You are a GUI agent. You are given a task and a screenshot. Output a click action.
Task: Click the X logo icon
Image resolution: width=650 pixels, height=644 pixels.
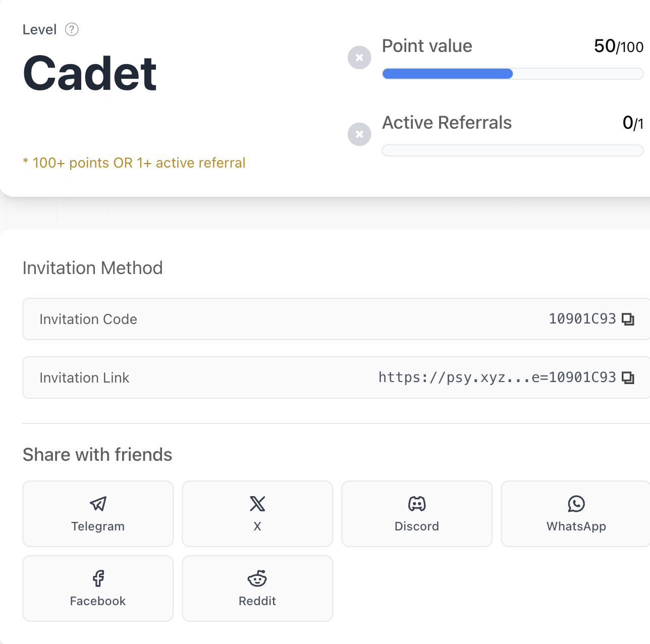(257, 504)
